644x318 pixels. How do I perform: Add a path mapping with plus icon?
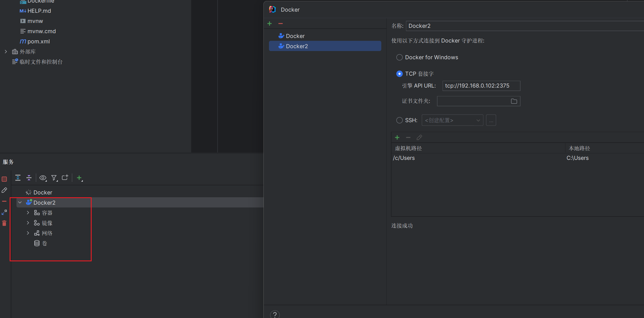(397, 137)
